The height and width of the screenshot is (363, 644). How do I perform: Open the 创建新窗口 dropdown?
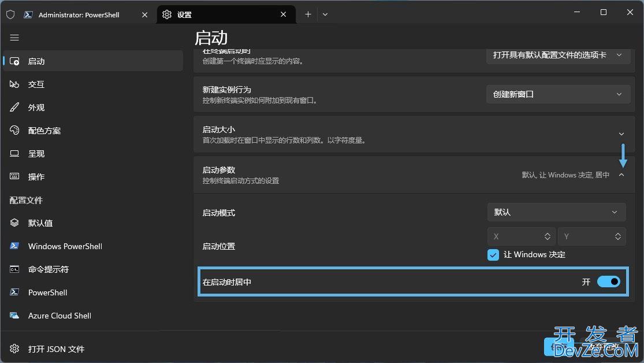pyautogui.click(x=558, y=94)
